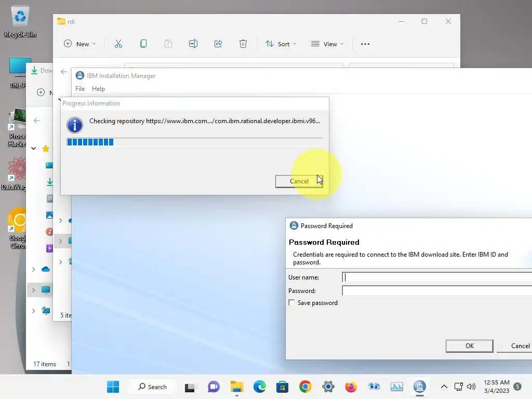
Task: Click Cancel in Password Required dialog
Action: (515, 345)
